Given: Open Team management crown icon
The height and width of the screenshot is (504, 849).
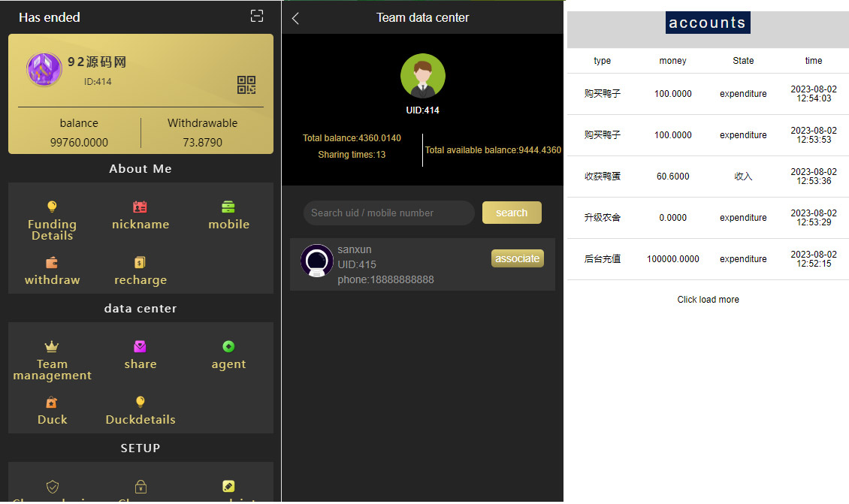Looking at the screenshot, I should point(52,346).
